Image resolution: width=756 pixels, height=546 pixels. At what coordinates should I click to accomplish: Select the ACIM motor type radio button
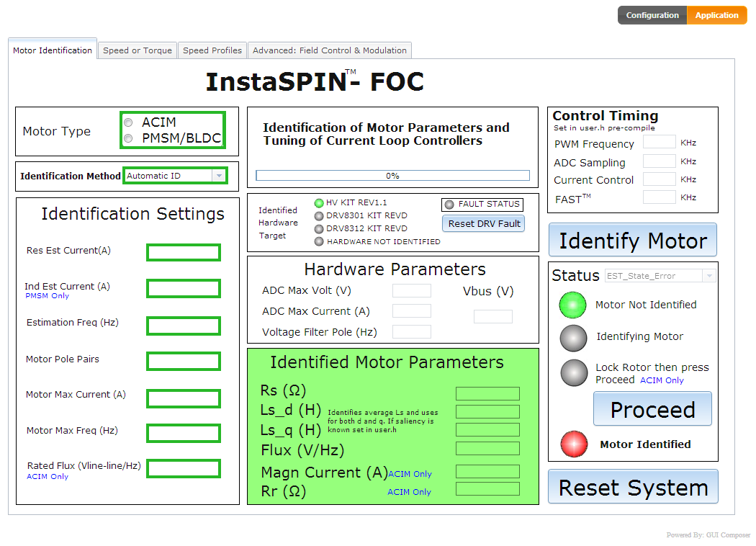(128, 122)
